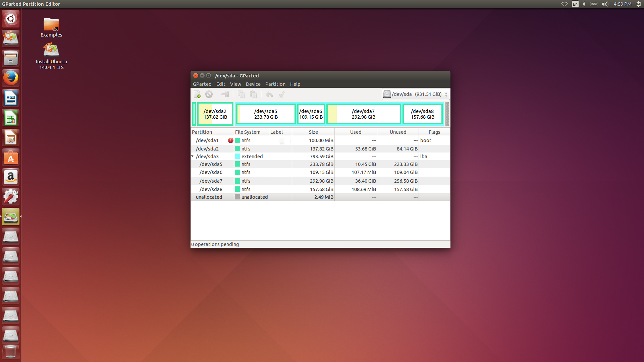Open the Examples desktop folder
This screenshot has height=362, width=644.
click(x=51, y=27)
